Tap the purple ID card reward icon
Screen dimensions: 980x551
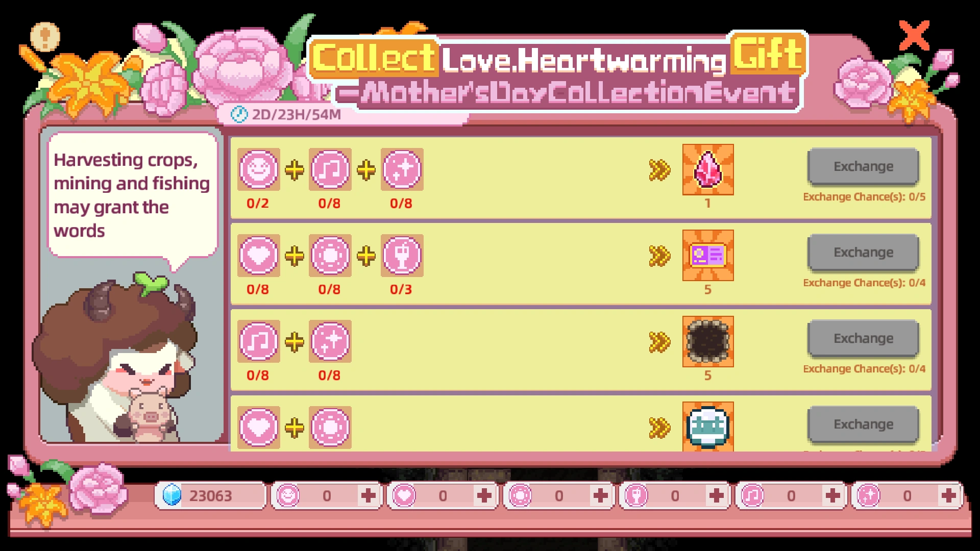coord(708,255)
